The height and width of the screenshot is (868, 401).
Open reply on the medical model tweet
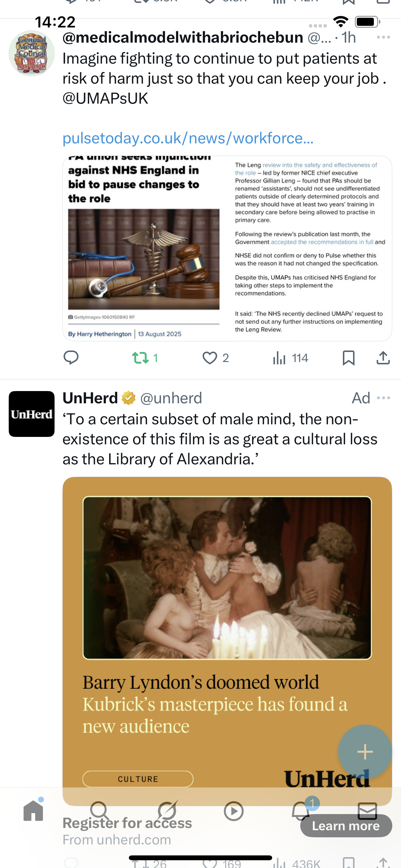tap(71, 357)
